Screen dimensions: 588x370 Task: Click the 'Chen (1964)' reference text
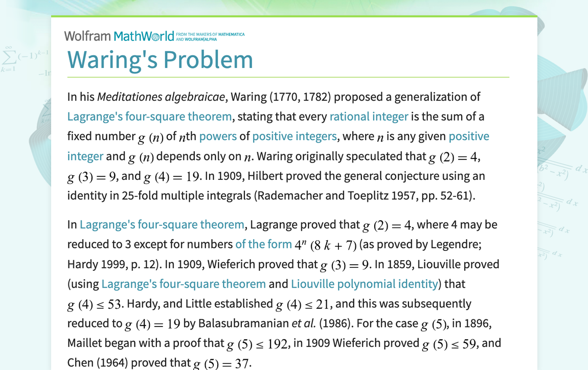pyautogui.click(x=98, y=363)
